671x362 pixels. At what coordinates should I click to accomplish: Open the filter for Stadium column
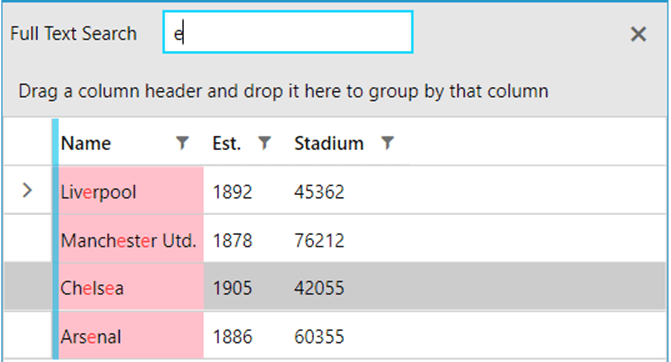(x=387, y=143)
